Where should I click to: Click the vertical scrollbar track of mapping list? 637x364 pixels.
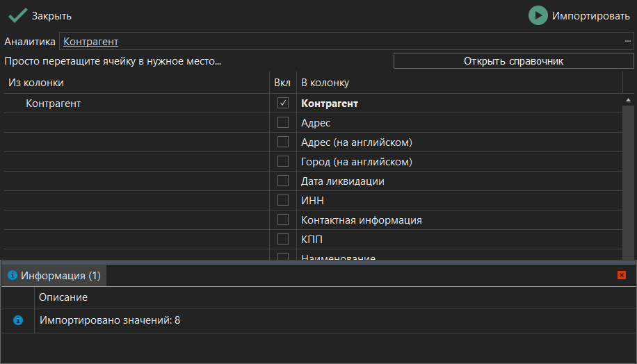pos(628,183)
